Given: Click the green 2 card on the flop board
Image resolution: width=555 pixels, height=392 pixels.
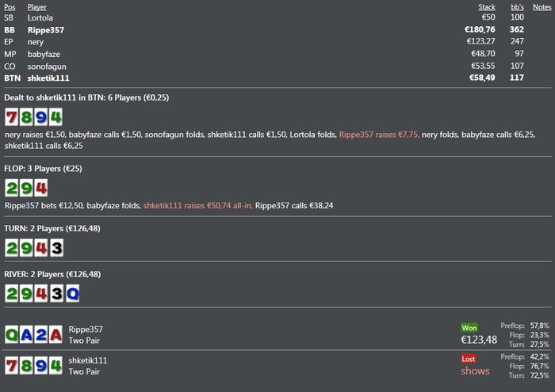Looking at the screenshot, I should [12, 188].
